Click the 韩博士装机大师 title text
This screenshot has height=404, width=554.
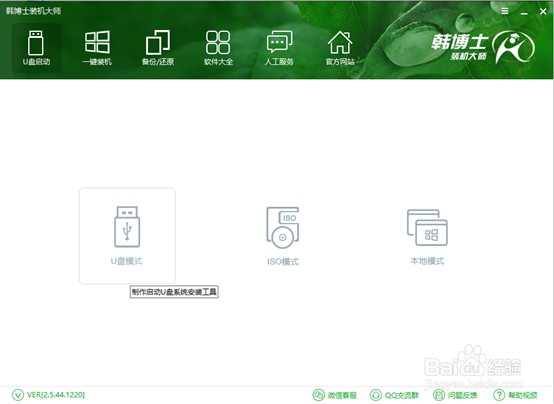pyautogui.click(x=33, y=11)
